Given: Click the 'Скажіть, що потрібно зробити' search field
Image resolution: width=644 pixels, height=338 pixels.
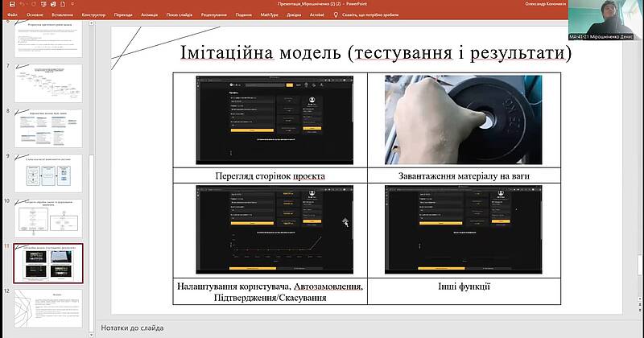Looking at the screenshot, I should 370,14.
